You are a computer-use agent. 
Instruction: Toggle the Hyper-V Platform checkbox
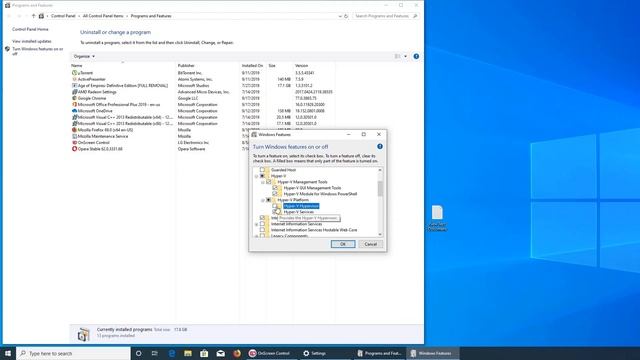click(x=269, y=200)
